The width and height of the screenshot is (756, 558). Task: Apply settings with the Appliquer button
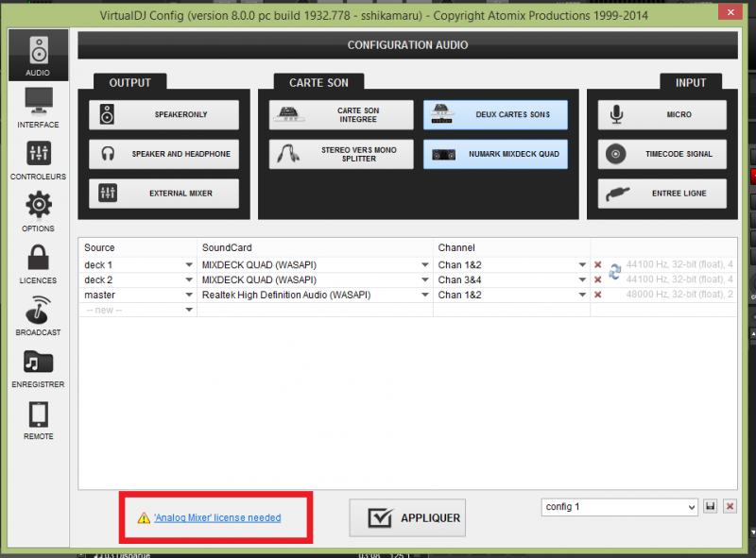coord(407,518)
